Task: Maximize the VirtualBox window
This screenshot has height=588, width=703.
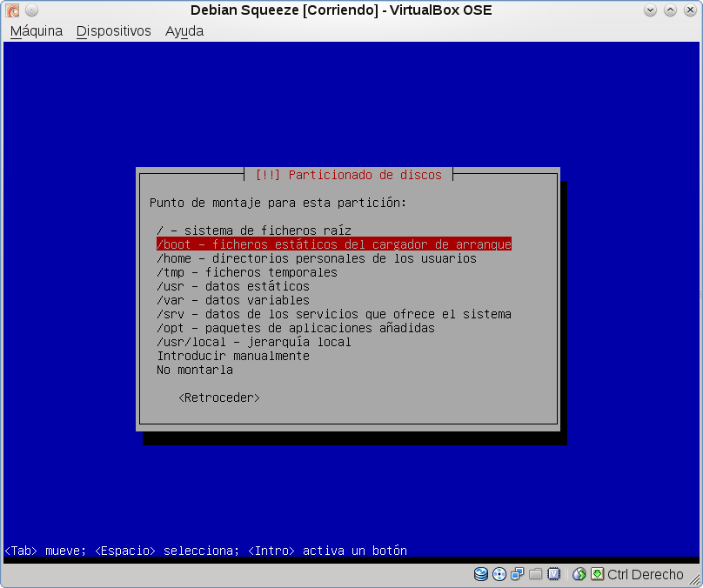Action: pos(670,10)
